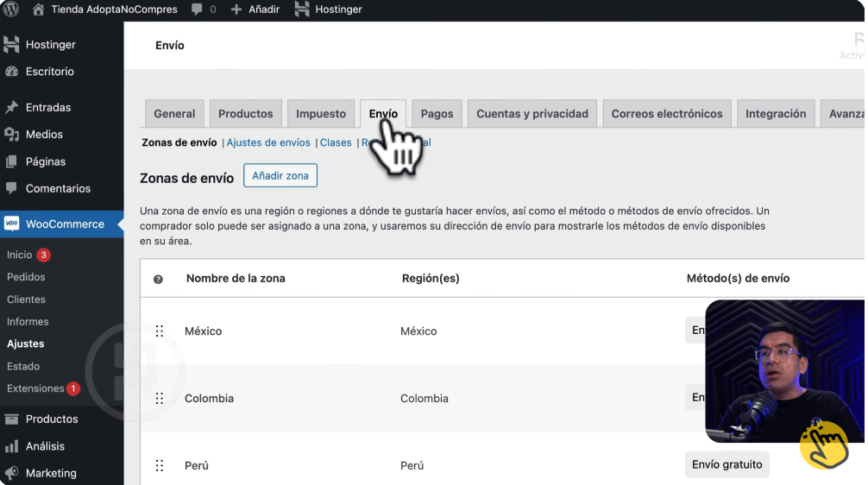Click the drag handle for México zone

[160, 331]
